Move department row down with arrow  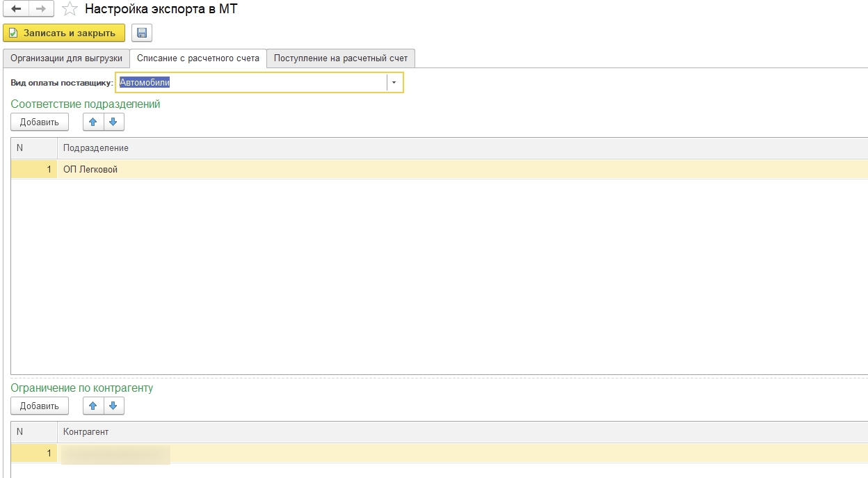pos(113,122)
